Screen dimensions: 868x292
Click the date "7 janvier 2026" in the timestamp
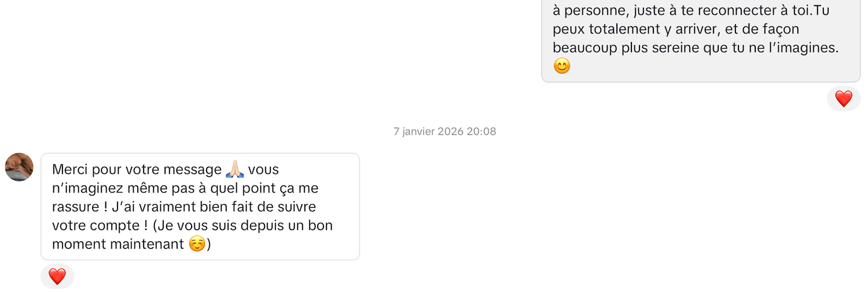click(428, 132)
